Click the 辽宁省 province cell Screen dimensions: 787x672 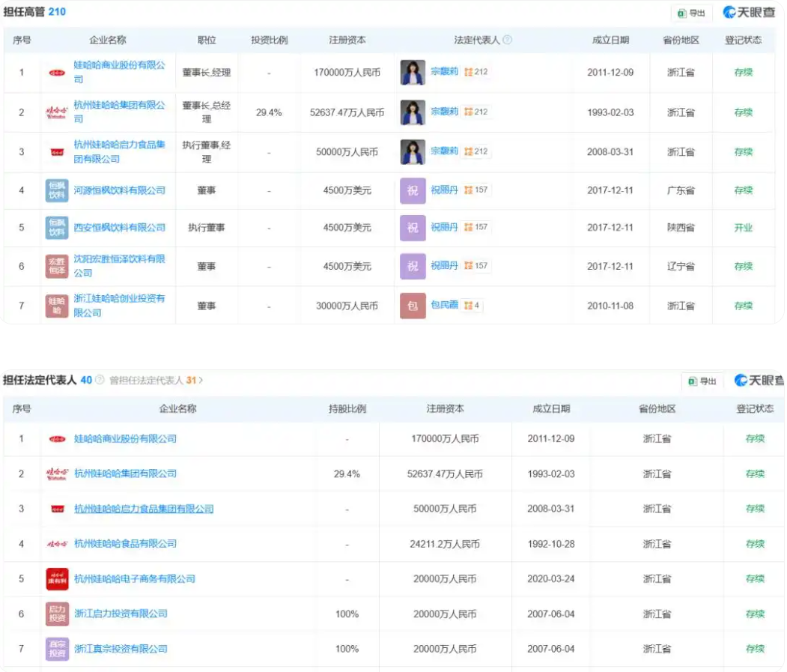(x=681, y=266)
